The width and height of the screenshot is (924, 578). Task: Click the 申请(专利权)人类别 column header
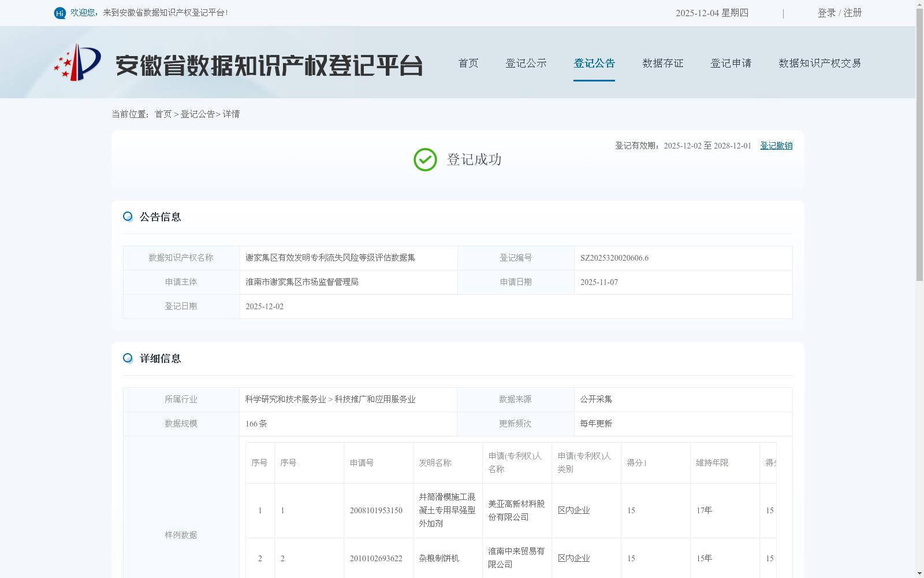(584, 462)
